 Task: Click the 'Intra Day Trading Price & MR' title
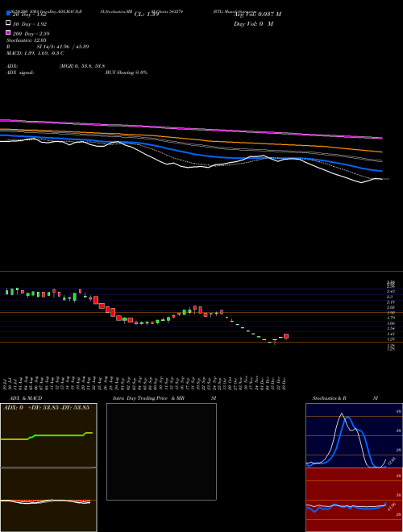[148, 398]
